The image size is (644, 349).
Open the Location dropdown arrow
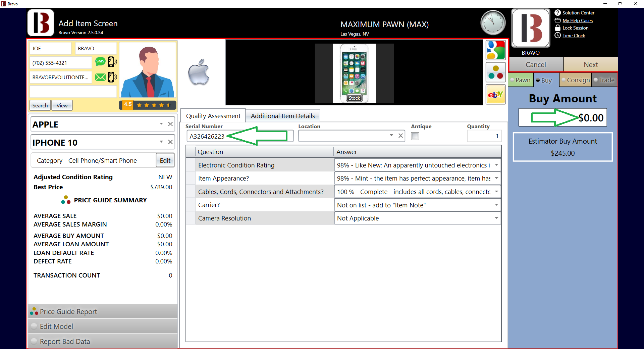pyautogui.click(x=391, y=135)
